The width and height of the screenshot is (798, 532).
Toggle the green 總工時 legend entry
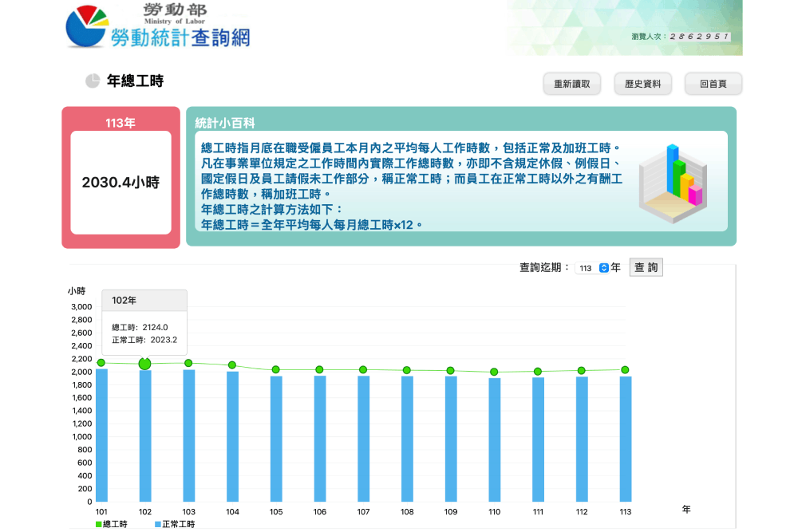click(x=111, y=524)
